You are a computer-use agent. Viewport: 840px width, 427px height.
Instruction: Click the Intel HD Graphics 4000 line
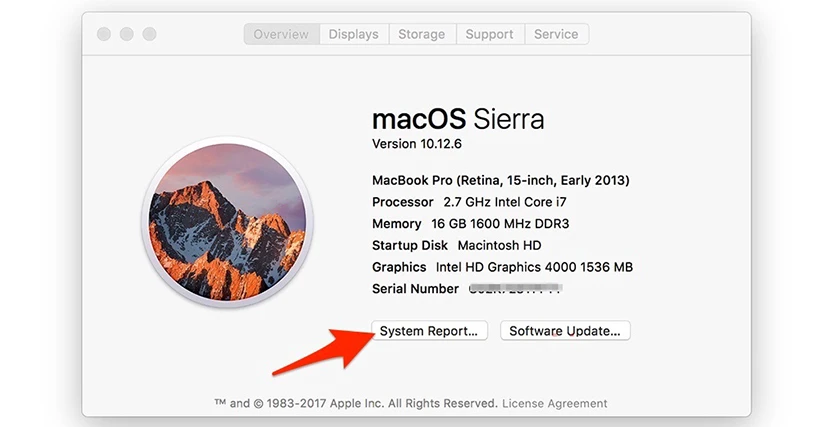point(502,267)
